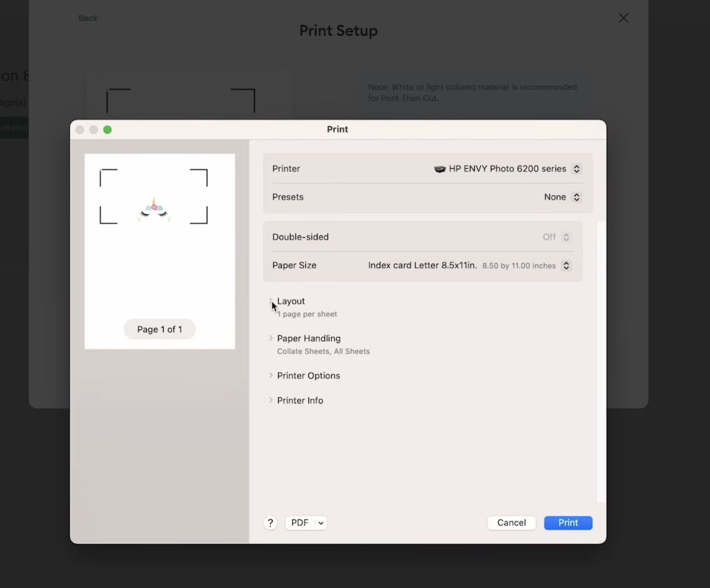Select the Index card Letter 8.5x11in paper size

coord(422,265)
